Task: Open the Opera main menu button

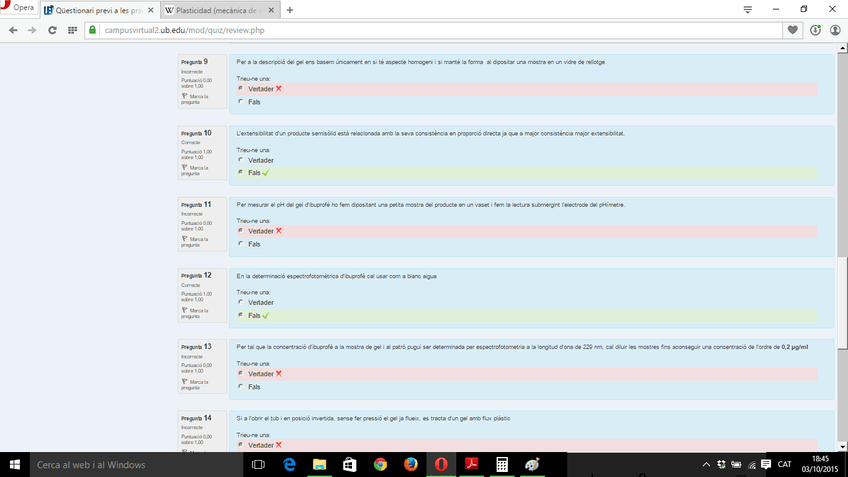Action: [x=18, y=9]
